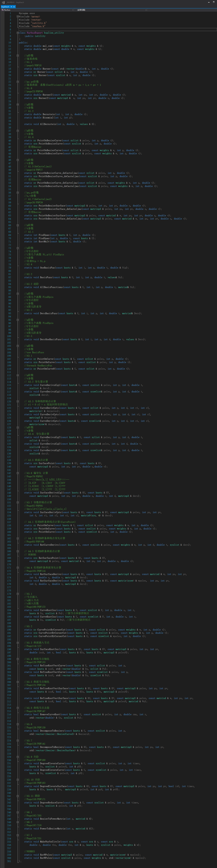The width and height of the screenshot is (217, 868).
Task: Click the "inurbus.h" include text
Action: 38,26
